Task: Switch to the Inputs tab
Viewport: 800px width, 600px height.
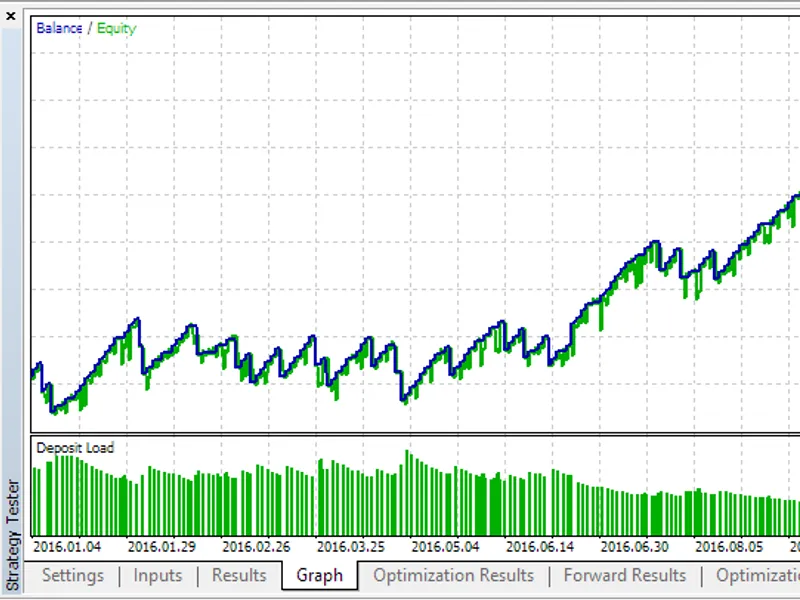Action: (x=158, y=576)
